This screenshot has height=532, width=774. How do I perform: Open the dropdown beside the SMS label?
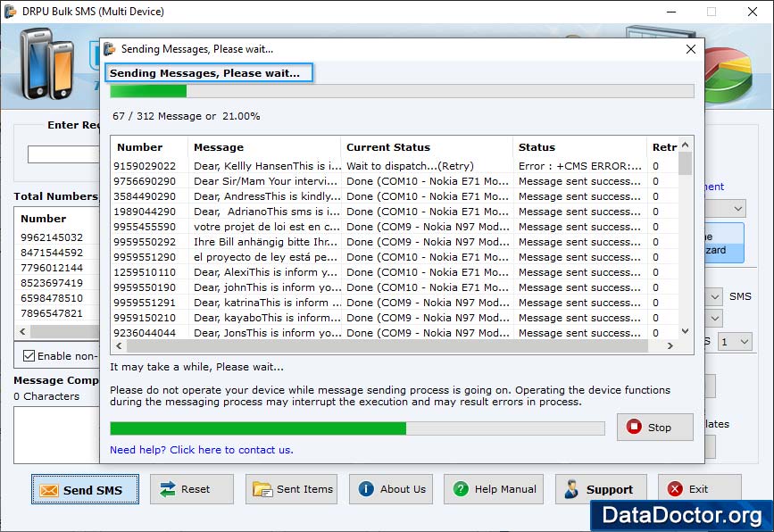[714, 296]
